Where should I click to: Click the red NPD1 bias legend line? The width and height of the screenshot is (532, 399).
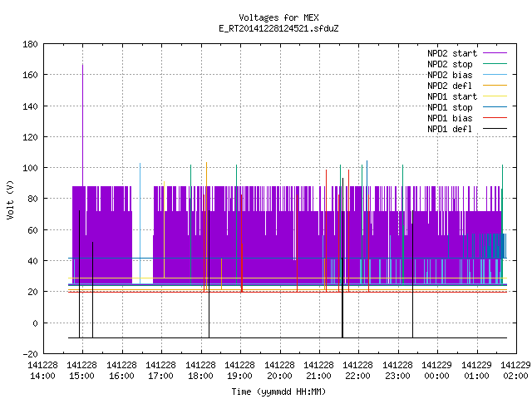[495, 118]
